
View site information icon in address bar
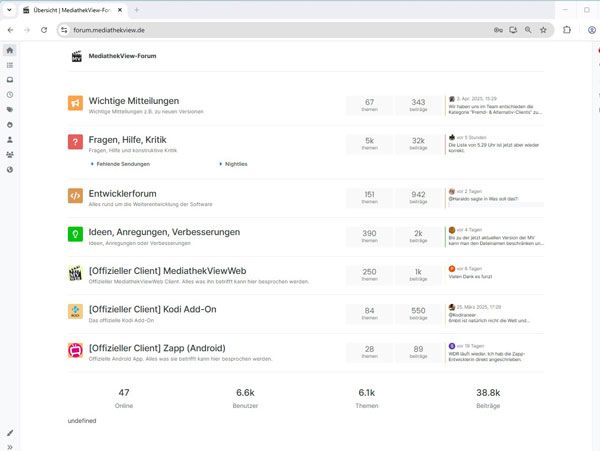point(64,30)
